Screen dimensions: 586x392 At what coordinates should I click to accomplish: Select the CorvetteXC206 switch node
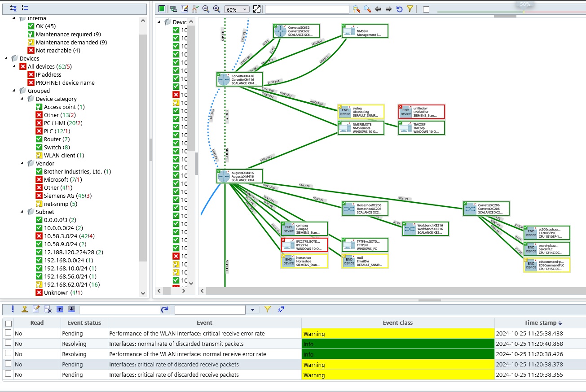coord(486,209)
